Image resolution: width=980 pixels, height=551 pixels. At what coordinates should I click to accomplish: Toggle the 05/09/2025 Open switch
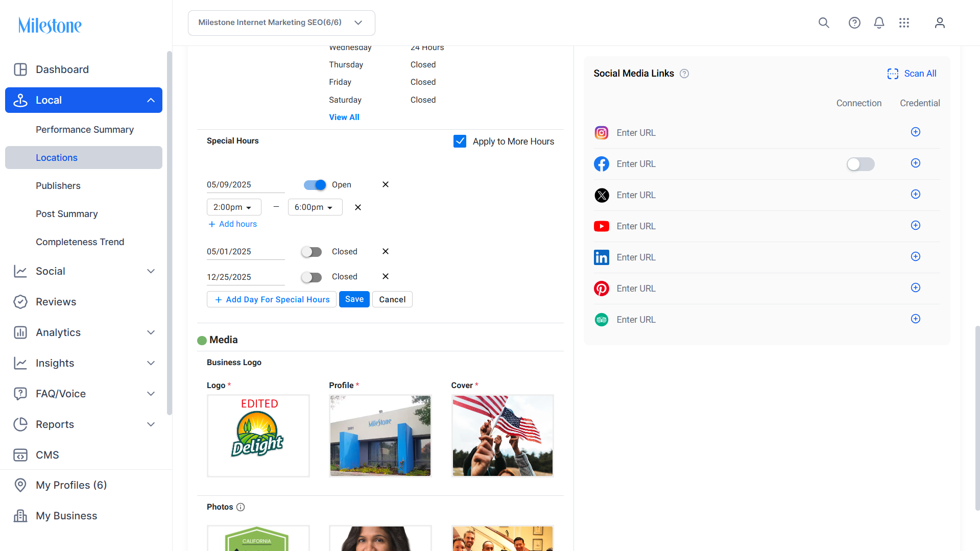click(x=315, y=185)
